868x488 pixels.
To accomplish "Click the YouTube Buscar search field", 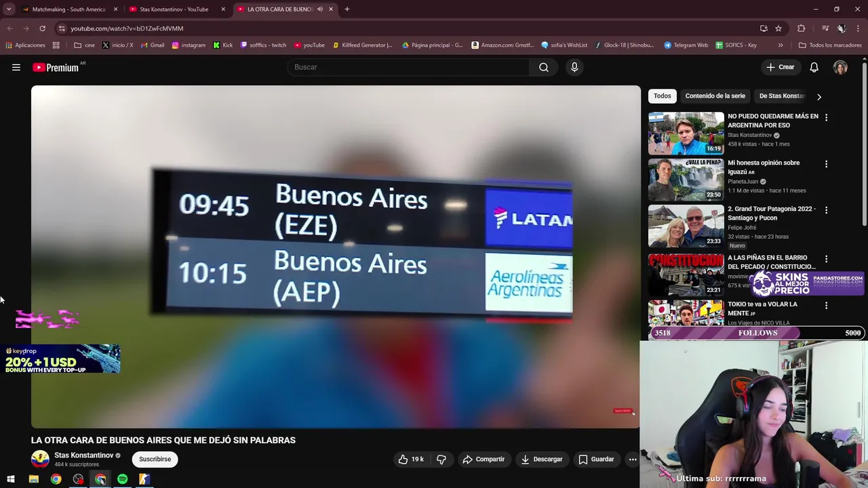I will point(409,67).
